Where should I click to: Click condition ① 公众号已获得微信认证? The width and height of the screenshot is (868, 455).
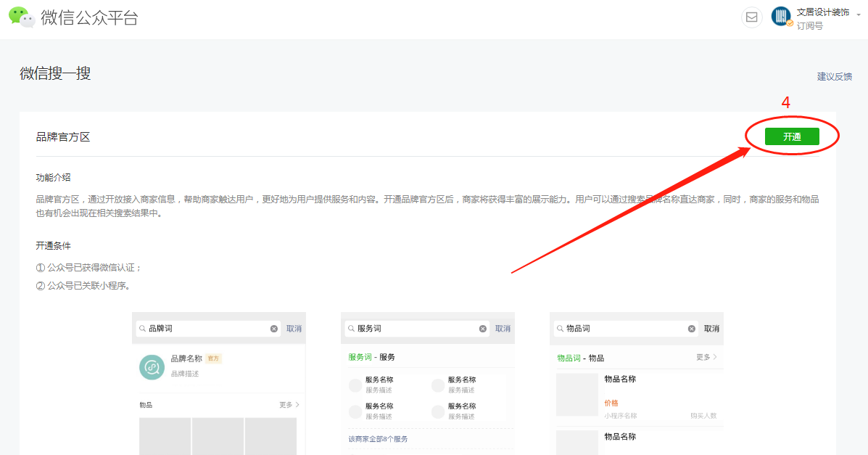pos(88,268)
